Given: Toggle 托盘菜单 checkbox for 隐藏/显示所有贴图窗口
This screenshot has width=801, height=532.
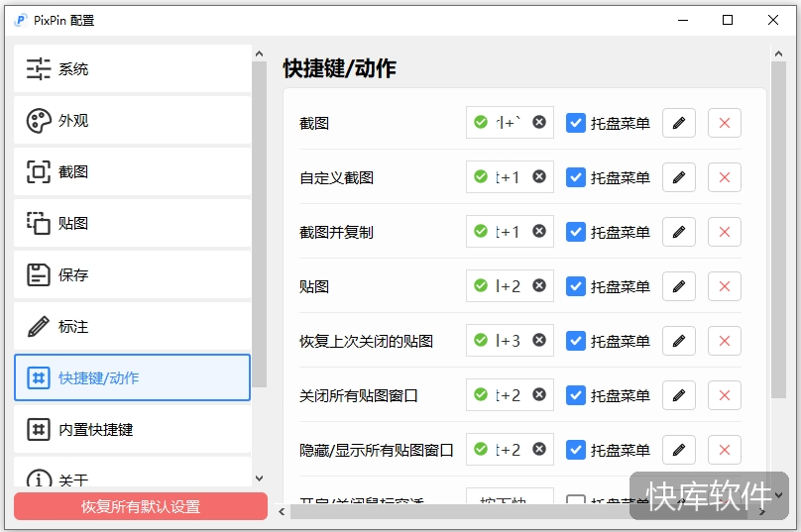Looking at the screenshot, I should [x=576, y=450].
